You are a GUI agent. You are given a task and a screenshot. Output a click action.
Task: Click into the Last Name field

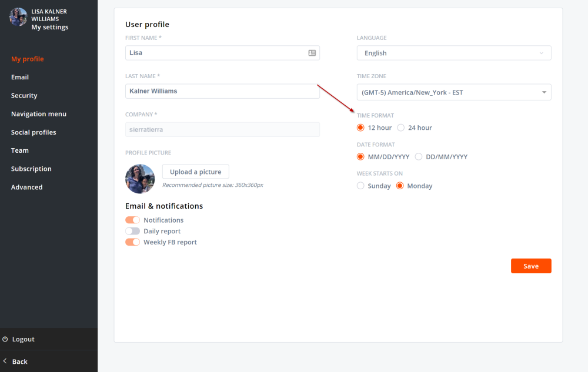click(x=222, y=91)
